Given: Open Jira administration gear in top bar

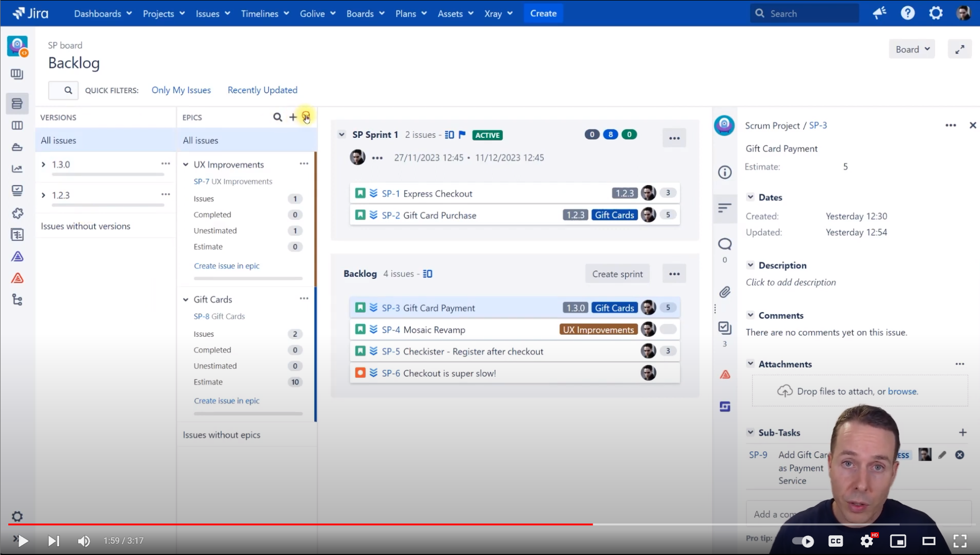Looking at the screenshot, I should point(935,13).
